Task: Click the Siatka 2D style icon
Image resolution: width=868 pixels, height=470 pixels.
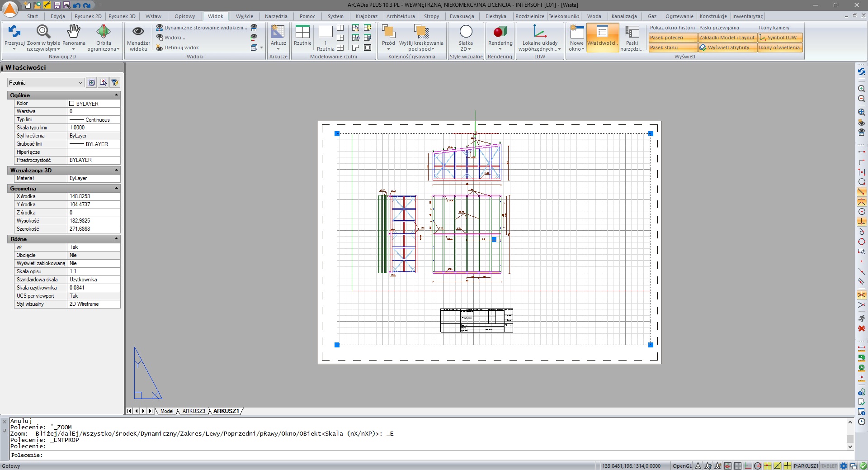Action: [x=466, y=32]
